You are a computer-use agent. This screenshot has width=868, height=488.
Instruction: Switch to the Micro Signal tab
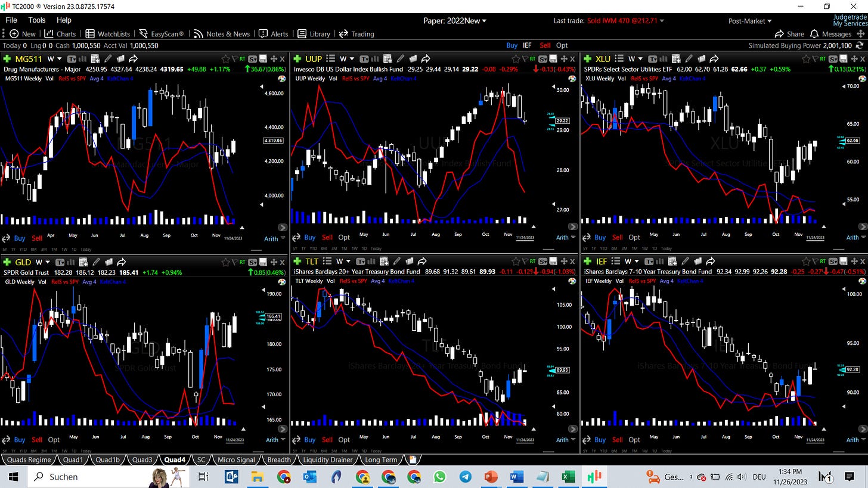pyautogui.click(x=237, y=459)
